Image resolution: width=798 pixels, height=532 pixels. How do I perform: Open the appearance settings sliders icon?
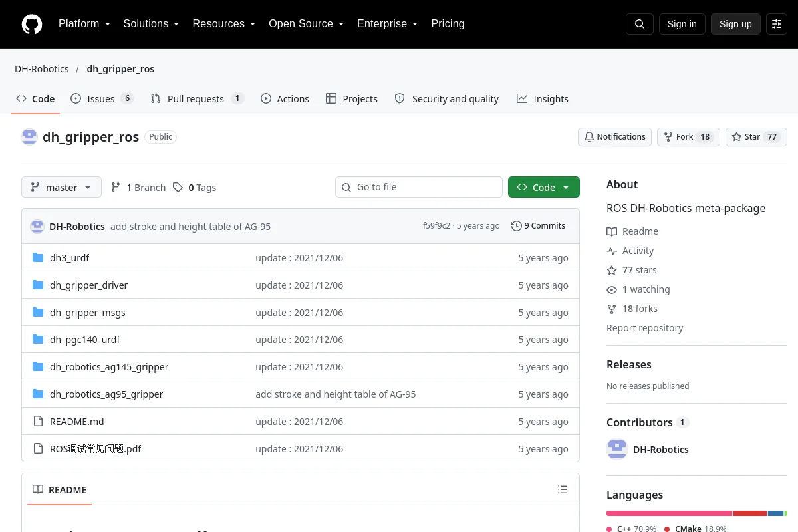pos(777,24)
